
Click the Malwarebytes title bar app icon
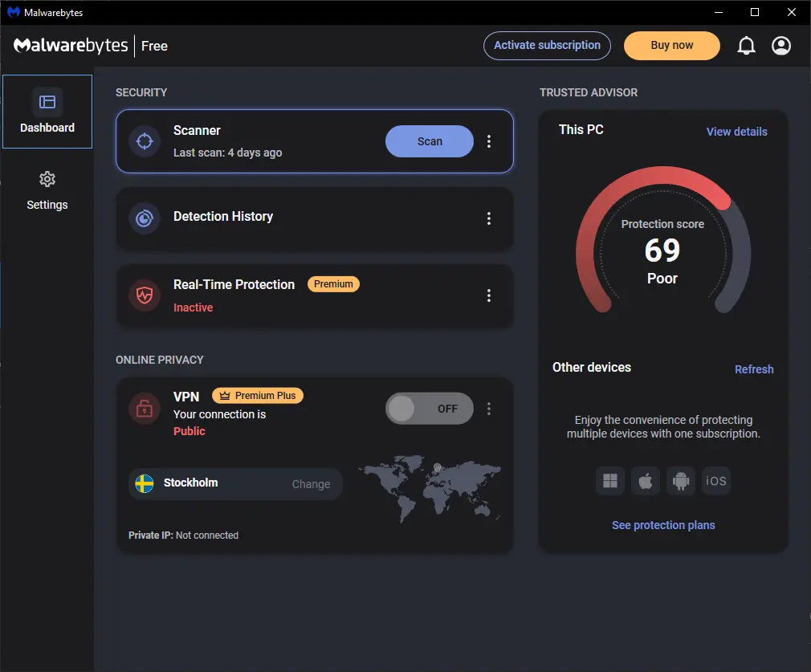click(x=14, y=12)
